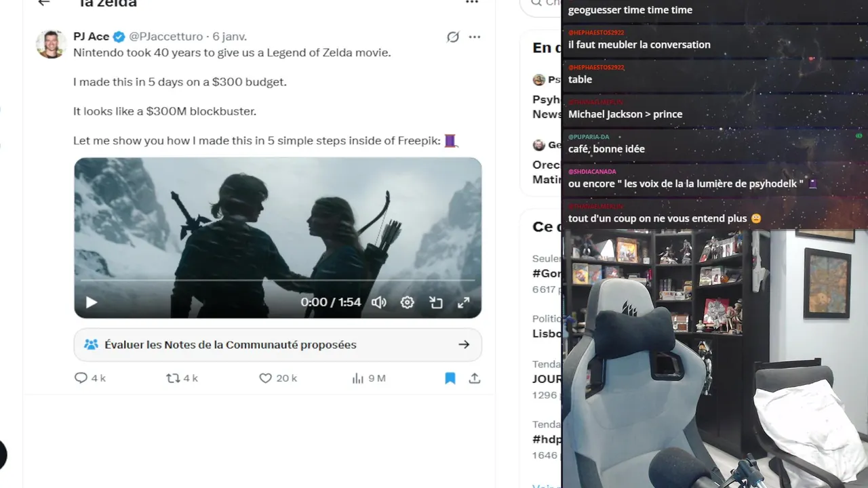Click chat username @PUPARIA-DA
This screenshot has height=488, width=868.
coord(589,137)
